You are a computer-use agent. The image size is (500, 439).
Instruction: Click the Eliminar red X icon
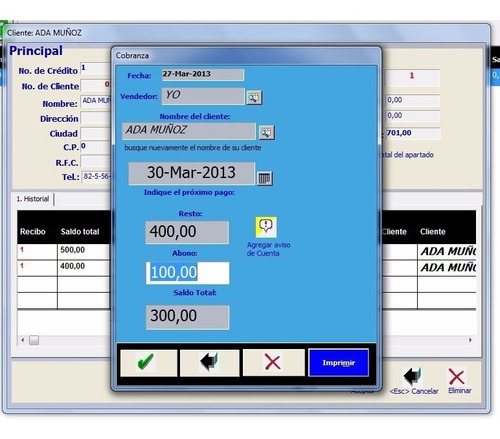pyautogui.click(x=457, y=377)
